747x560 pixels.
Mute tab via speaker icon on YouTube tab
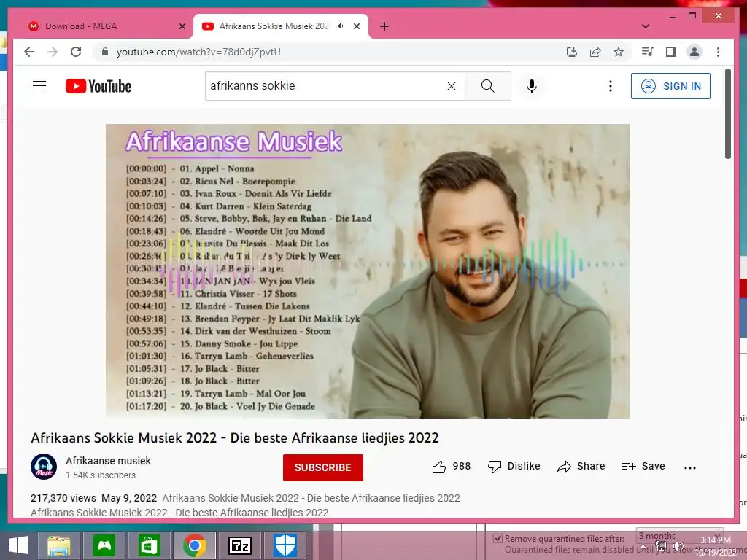click(341, 26)
